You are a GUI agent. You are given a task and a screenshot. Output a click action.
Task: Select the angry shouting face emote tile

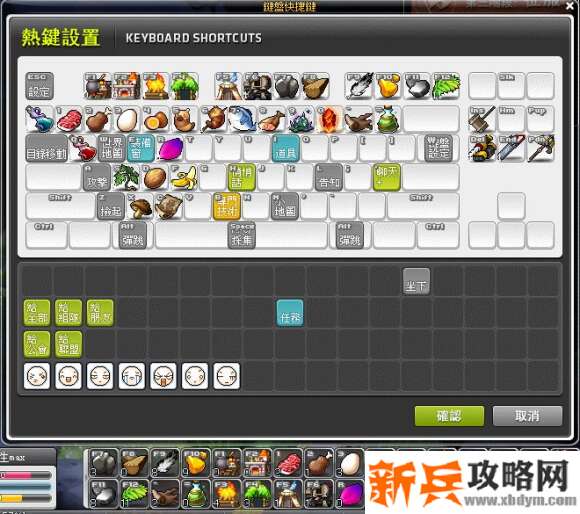[x=163, y=376]
